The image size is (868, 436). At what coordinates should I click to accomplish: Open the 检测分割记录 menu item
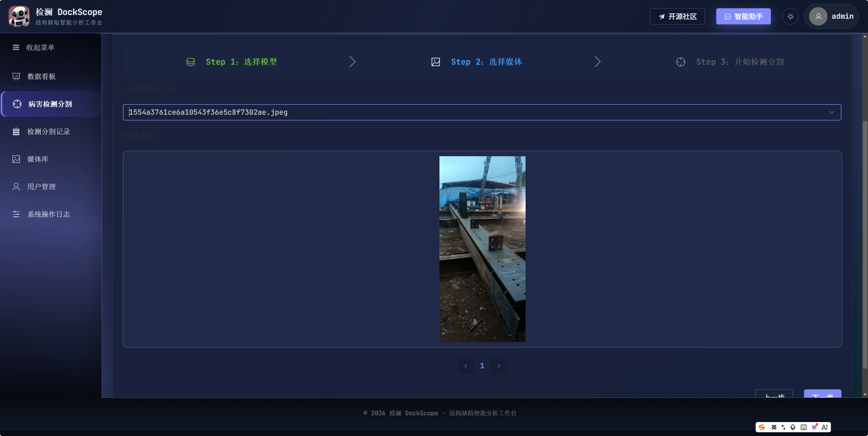pyautogui.click(x=51, y=132)
